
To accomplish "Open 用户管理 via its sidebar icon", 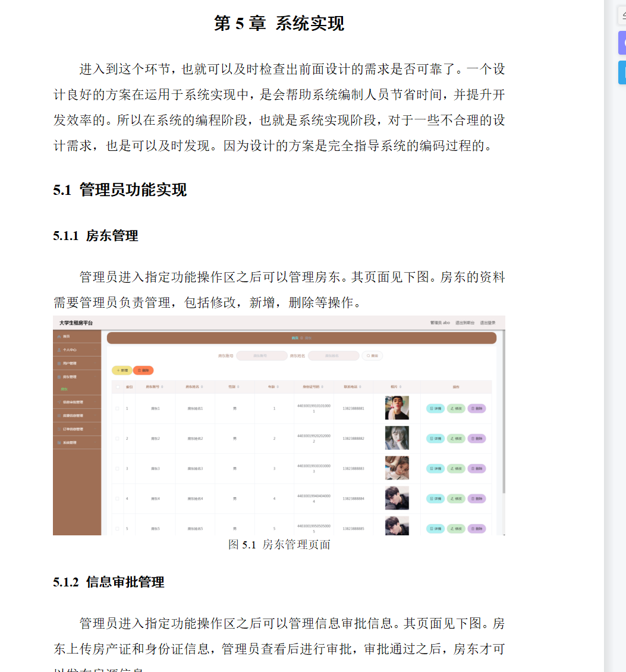I will coord(59,363).
